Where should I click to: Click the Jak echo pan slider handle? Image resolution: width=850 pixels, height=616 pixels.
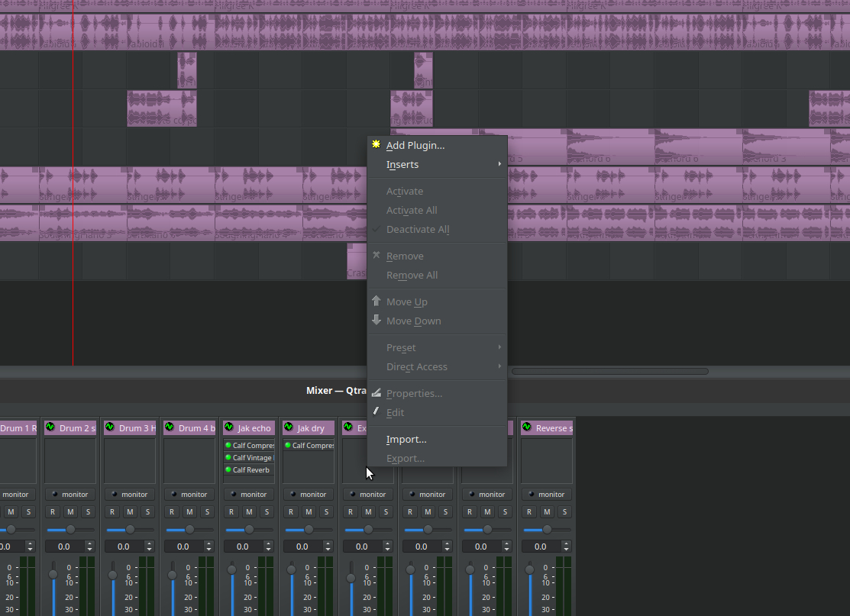(x=250, y=529)
